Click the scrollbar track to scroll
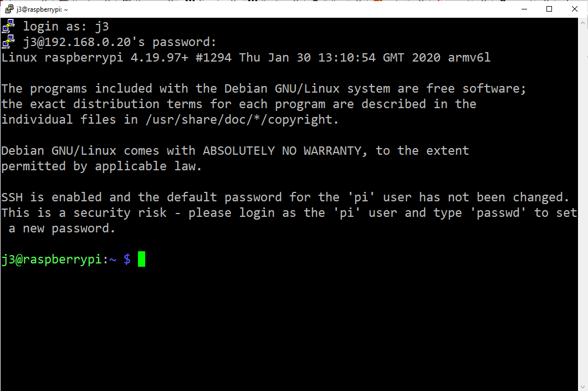Screen dimensions: 588x391 pyautogui.click(x=584, y=222)
